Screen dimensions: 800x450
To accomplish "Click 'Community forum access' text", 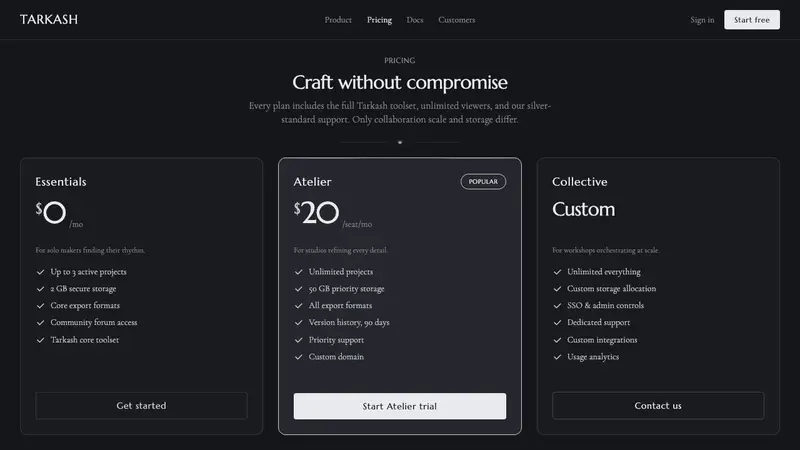I will (x=94, y=322).
